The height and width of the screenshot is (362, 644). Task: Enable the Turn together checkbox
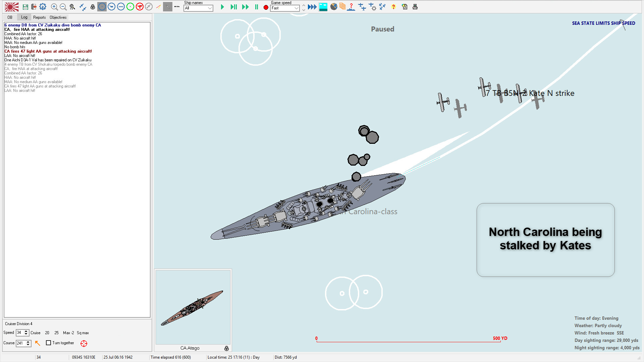point(49,343)
